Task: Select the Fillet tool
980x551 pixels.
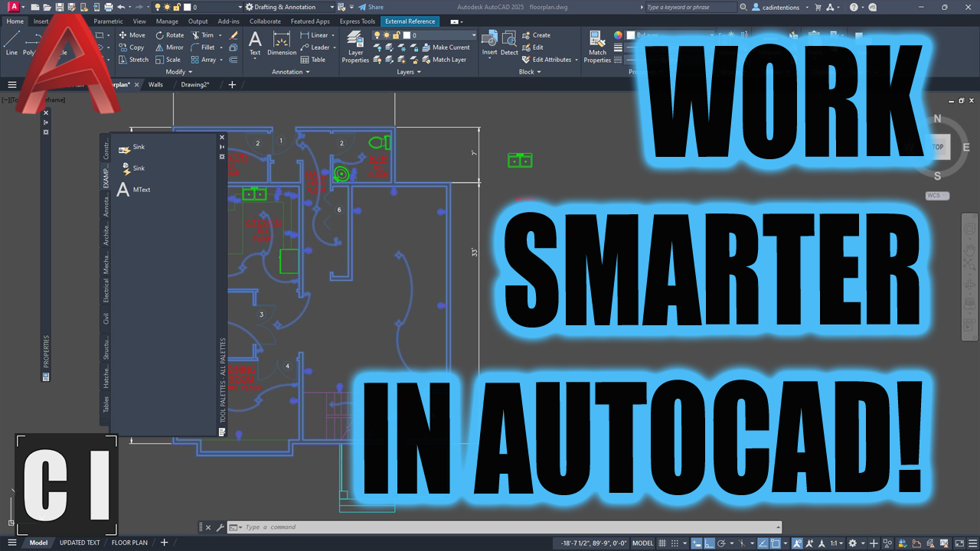Action: click(203, 47)
